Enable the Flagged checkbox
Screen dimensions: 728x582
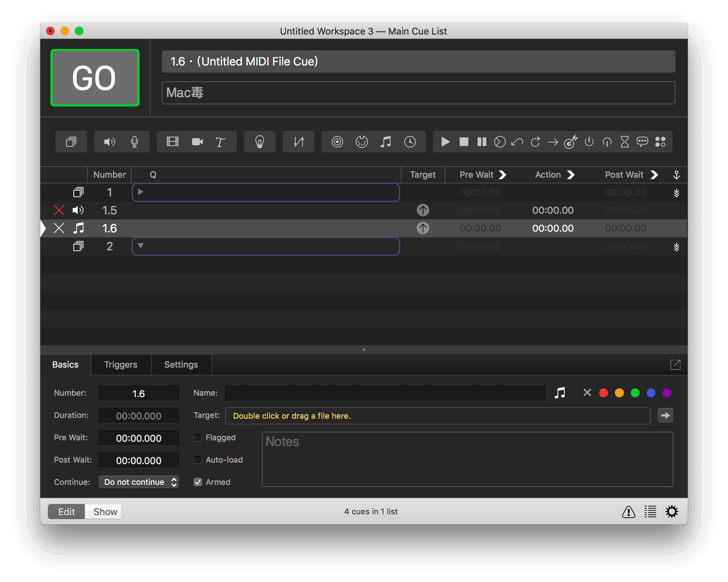198,437
